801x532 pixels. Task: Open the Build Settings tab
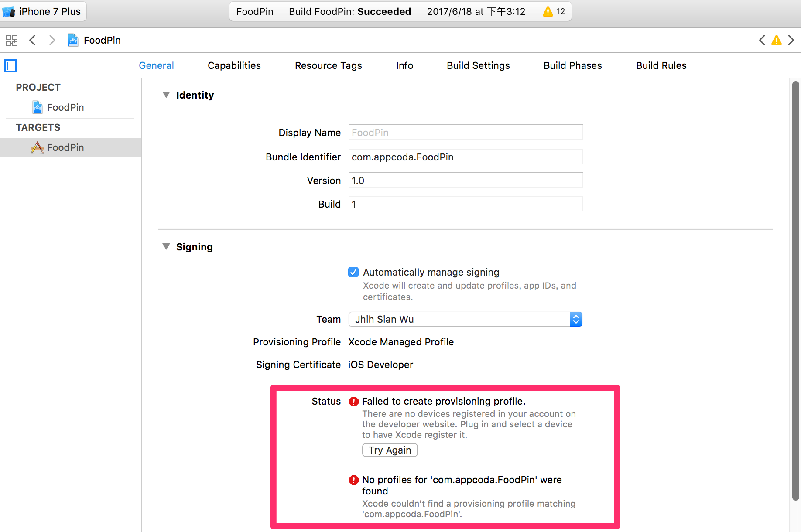(478, 65)
